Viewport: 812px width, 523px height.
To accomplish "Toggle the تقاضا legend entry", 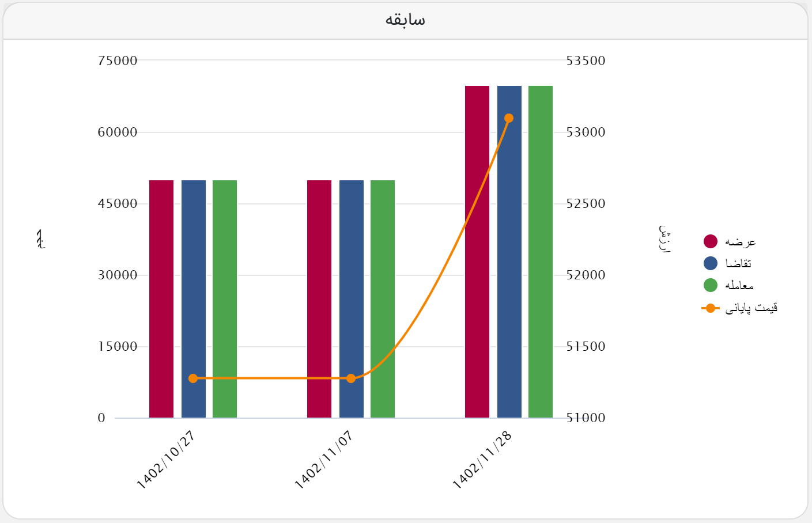I will point(738,264).
